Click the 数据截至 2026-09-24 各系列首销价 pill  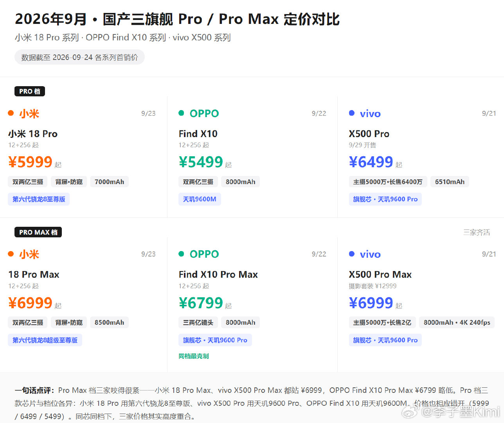point(79,57)
